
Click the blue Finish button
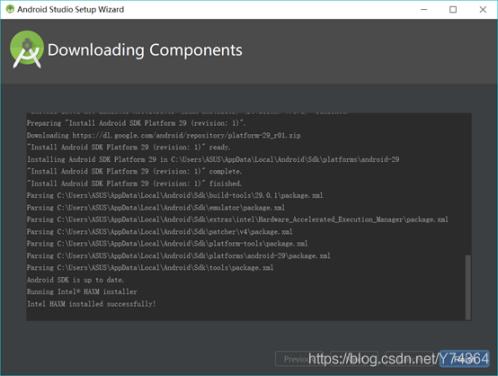464,359
